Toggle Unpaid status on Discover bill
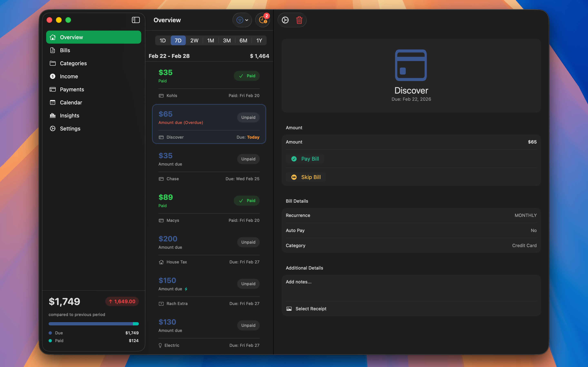This screenshot has height=367, width=588. 248,117
